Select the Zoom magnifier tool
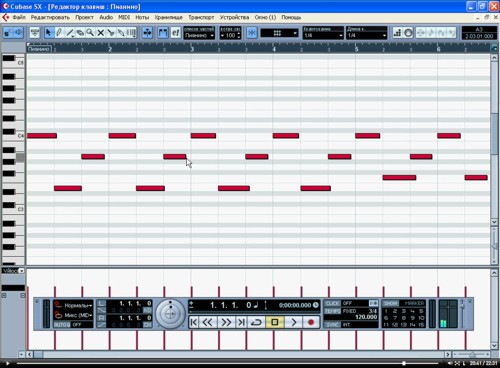The height and width of the screenshot is (368, 500). (x=90, y=33)
